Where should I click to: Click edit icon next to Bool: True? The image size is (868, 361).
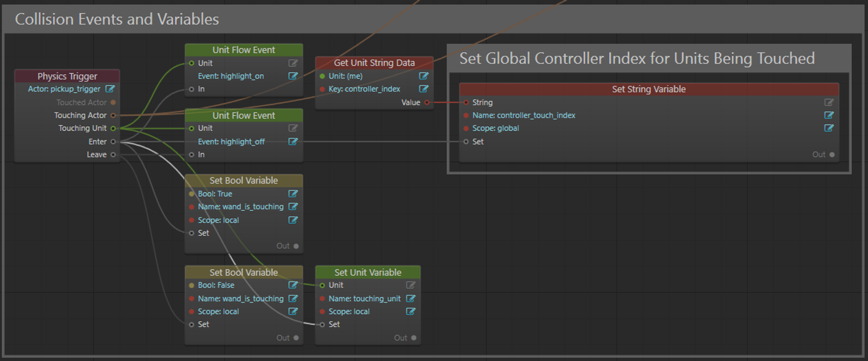(293, 194)
